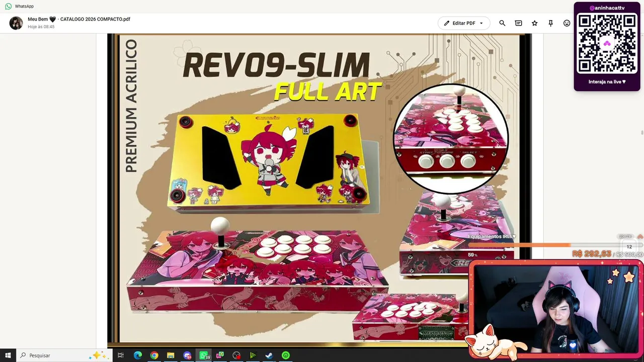This screenshot has height=362, width=644.
Task: Click the vertical scrollbar of the PDF viewer
Action: click(641, 133)
